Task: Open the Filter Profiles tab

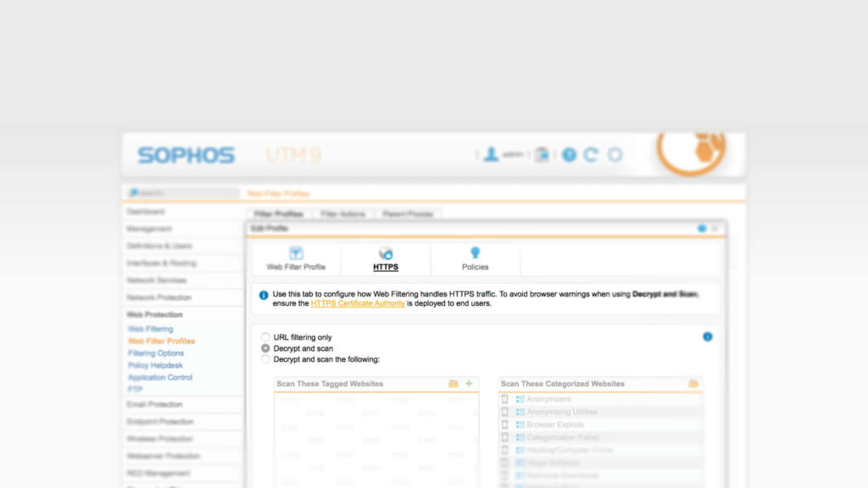Action: pyautogui.click(x=278, y=213)
